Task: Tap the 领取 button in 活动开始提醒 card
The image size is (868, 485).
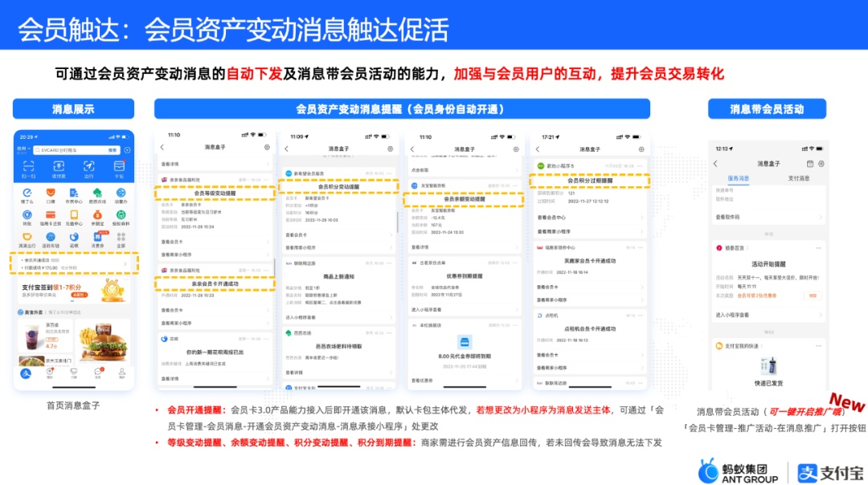Action: coord(813,295)
